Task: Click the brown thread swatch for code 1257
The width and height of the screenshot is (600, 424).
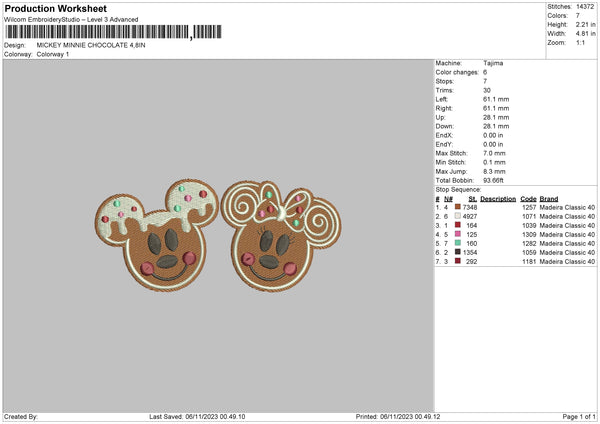Action: 458,207
